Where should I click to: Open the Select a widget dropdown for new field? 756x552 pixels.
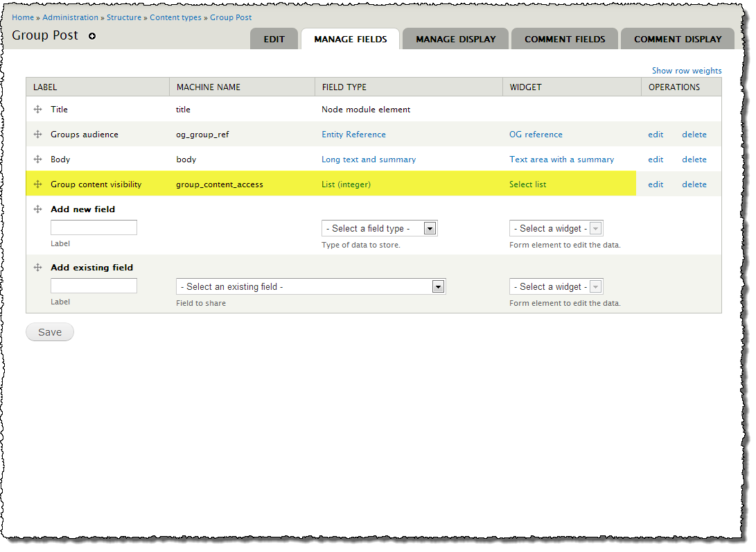(x=556, y=227)
